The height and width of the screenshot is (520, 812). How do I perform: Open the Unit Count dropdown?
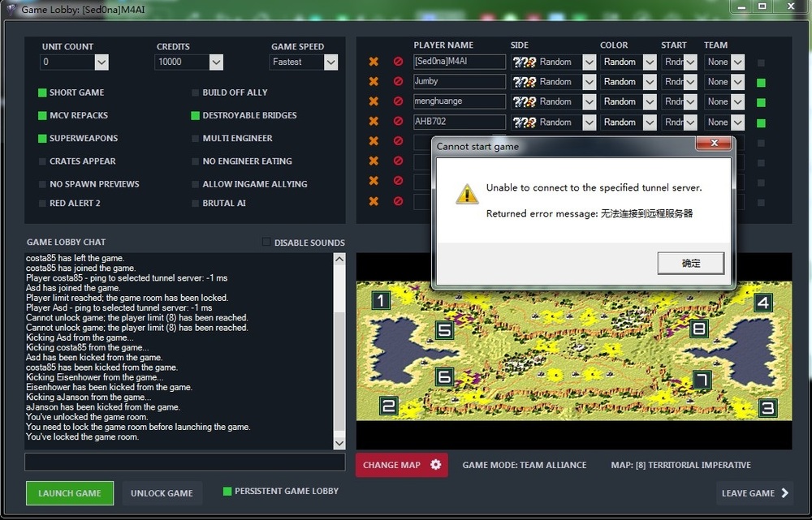[101, 62]
